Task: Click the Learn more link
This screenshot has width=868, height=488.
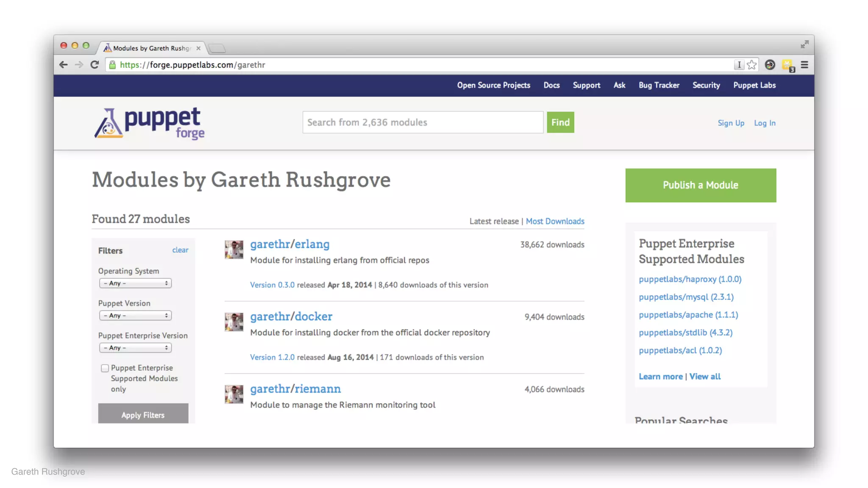Action: (x=661, y=376)
